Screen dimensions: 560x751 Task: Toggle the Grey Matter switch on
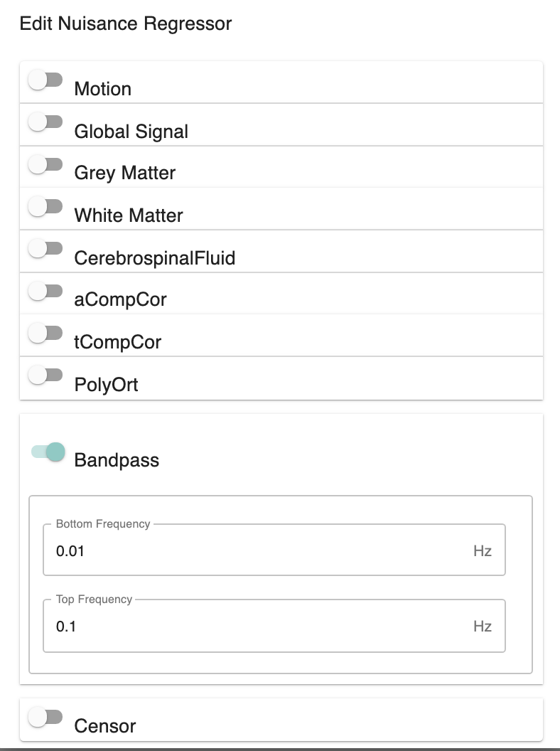[x=46, y=164]
